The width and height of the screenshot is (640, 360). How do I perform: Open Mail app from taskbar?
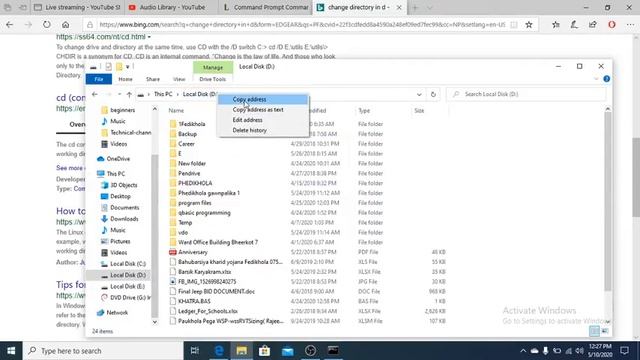(x=288, y=351)
